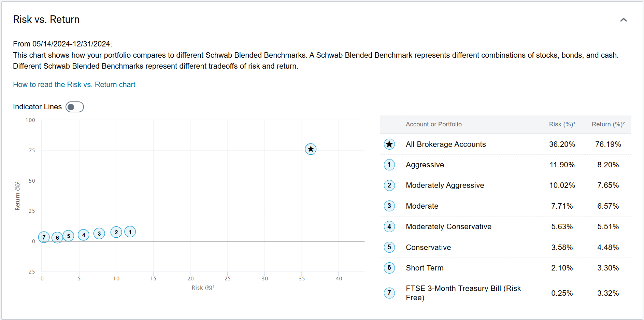Viewport: 644px width, 320px height.
Task: Select chart point 2 on the scatter plot
Action: click(116, 232)
